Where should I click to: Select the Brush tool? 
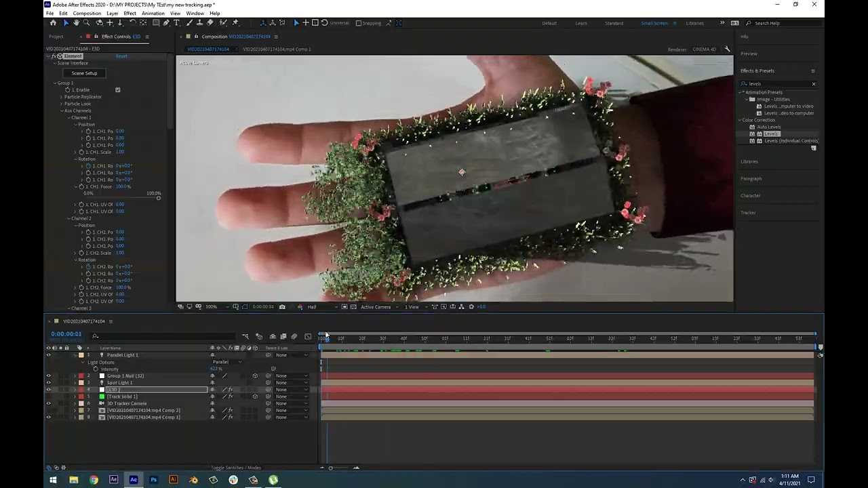pyautogui.click(x=188, y=23)
